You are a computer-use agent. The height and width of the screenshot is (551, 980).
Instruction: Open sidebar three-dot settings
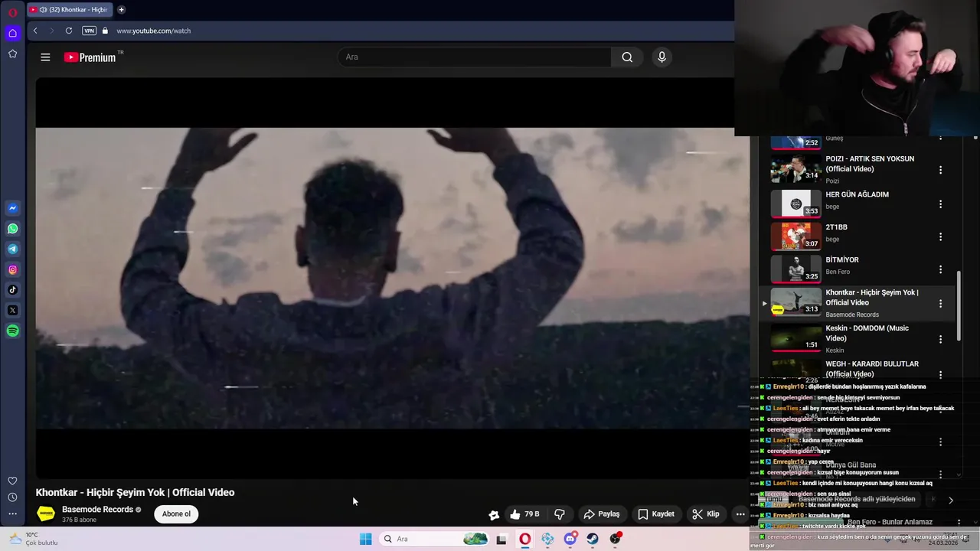[12, 514]
